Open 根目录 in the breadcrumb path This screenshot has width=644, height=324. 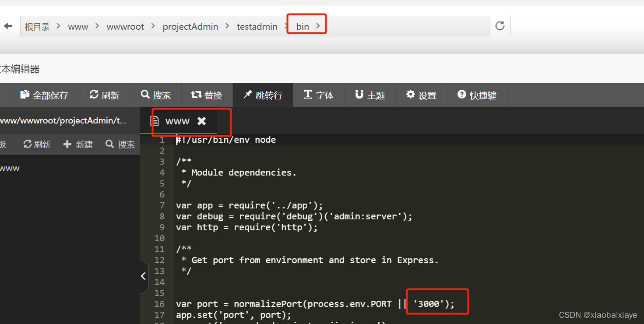[37, 27]
